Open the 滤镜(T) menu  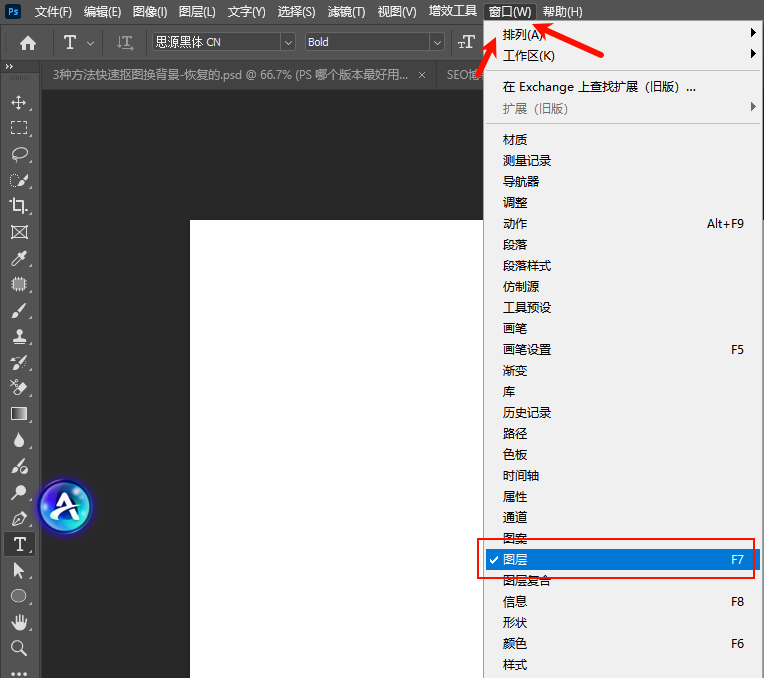(346, 12)
